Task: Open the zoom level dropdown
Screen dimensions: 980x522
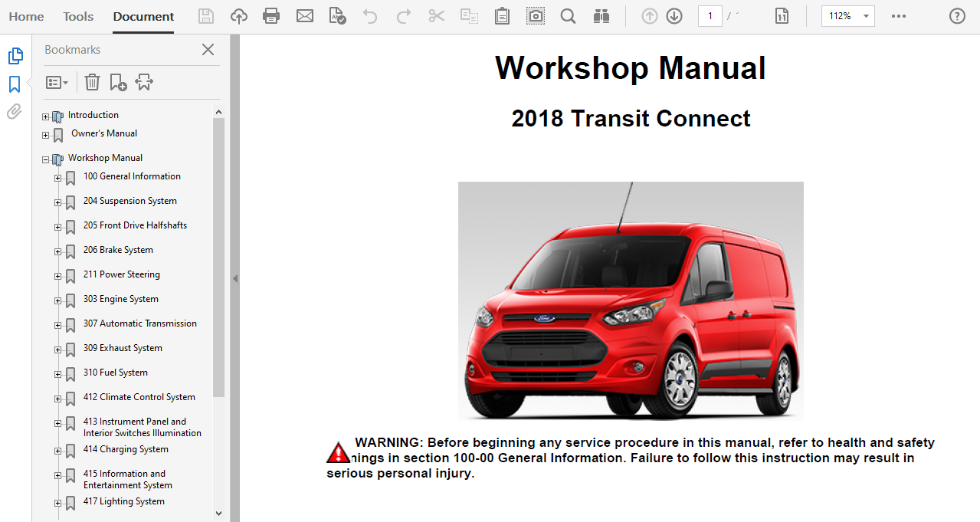Action: [x=866, y=16]
